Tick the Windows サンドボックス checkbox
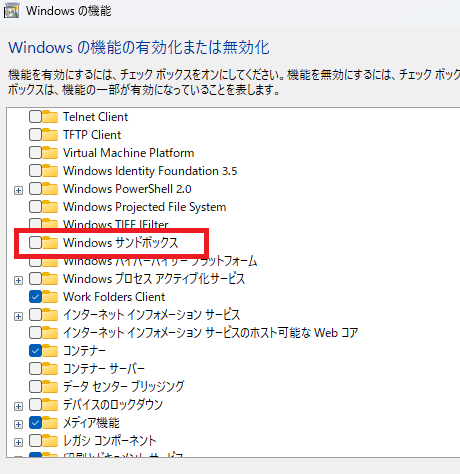The image size is (460, 474). (35, 243)
